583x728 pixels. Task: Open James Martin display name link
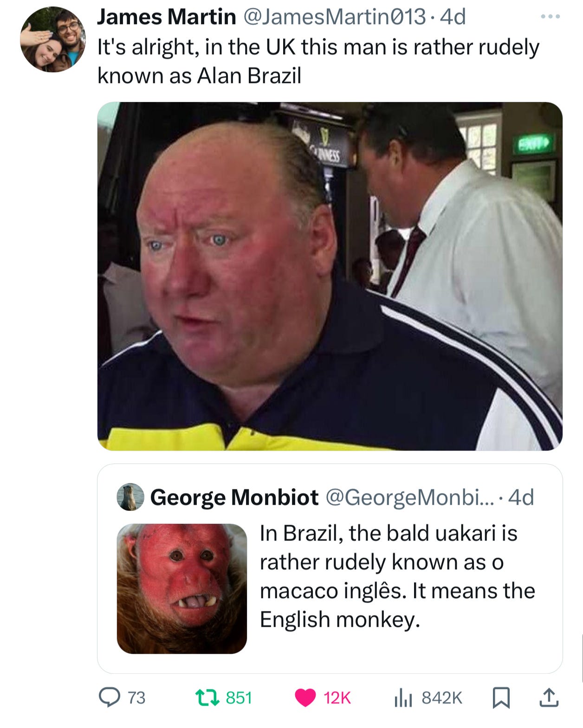click(x=167, y=17)
